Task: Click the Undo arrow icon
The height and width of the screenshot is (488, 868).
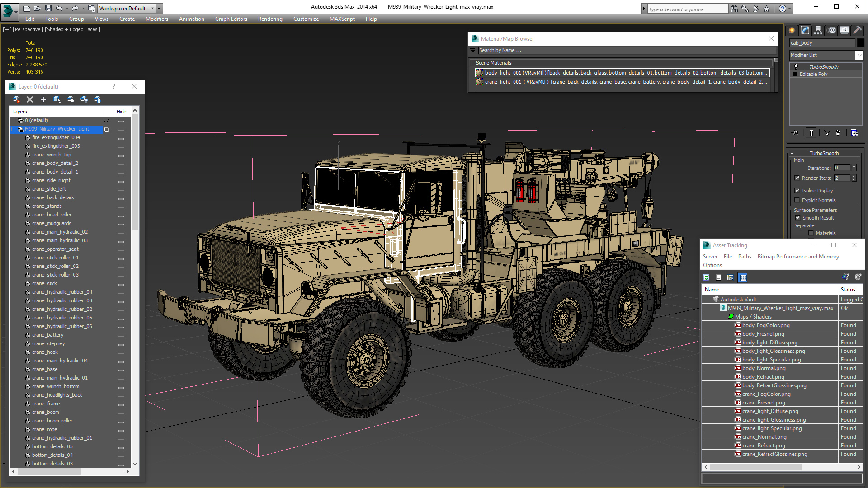Action: click(x=59, y=8)
